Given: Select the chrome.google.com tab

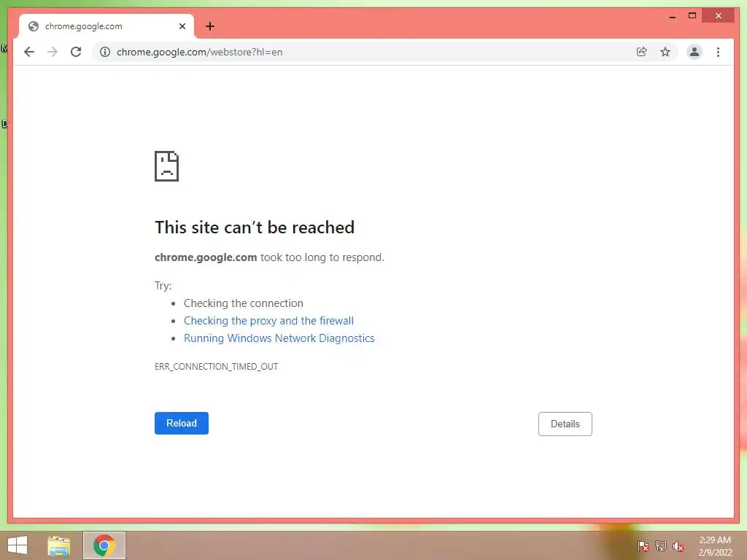Looking at the screenshot, I should [x=106, y=26].
